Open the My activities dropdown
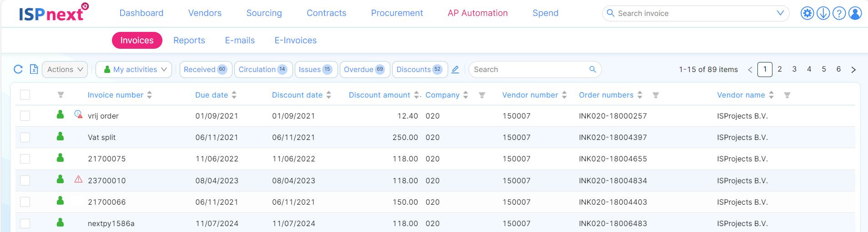 point(134,69)
